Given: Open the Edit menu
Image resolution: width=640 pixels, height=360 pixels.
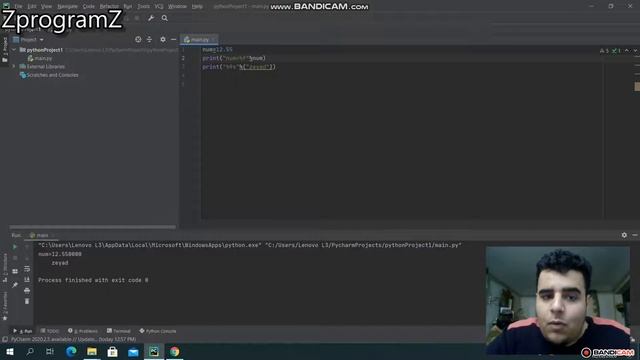Looking at the screenshot, I should [32, 7].
